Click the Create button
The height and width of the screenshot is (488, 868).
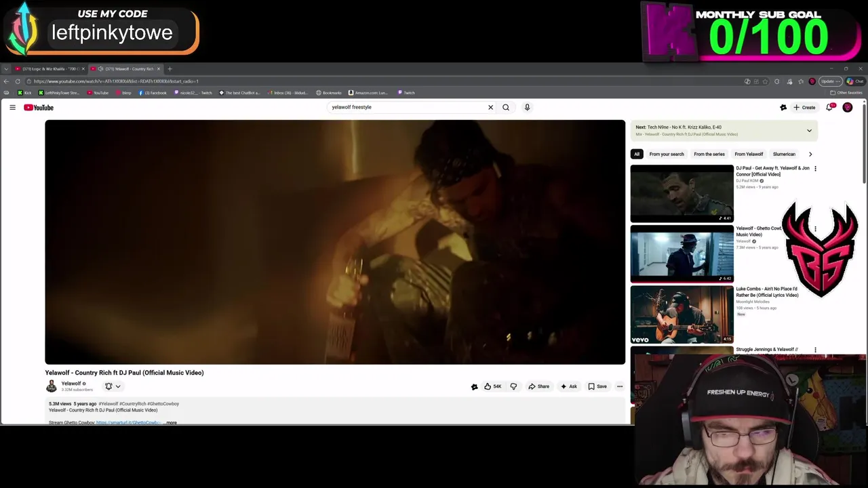[x=804, y=107]
